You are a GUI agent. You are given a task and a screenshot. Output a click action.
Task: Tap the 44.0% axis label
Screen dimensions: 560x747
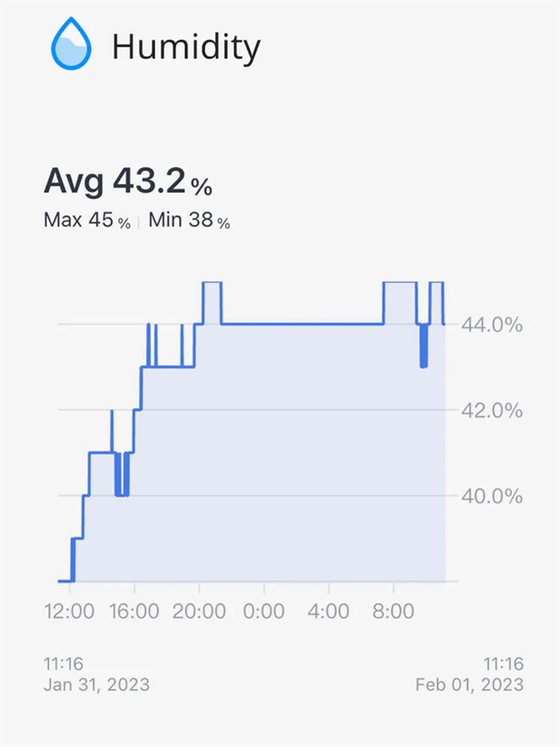pyautogui.click(x=492, y=324)
